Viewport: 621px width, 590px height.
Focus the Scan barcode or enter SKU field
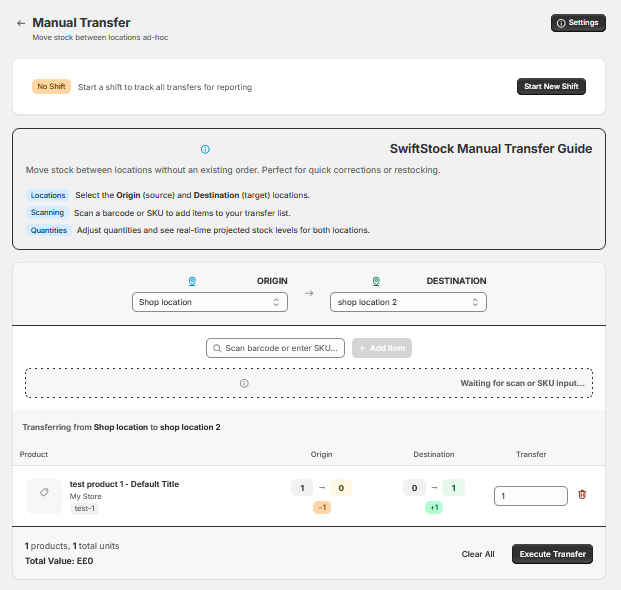point(275,348)
